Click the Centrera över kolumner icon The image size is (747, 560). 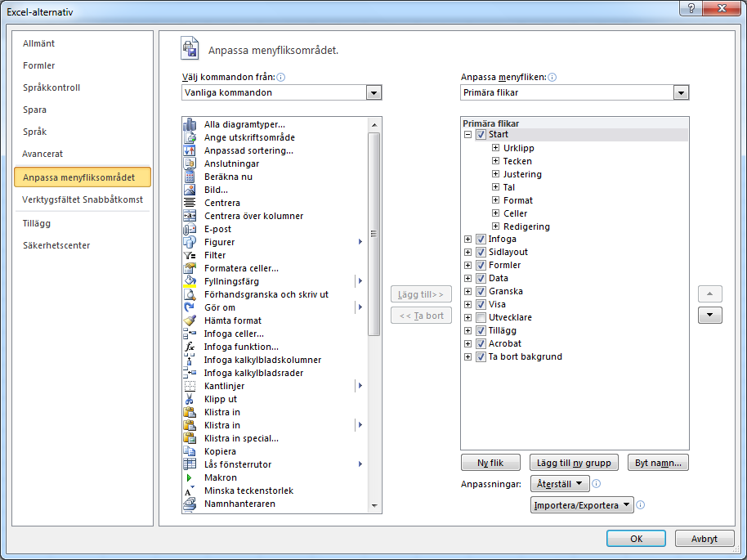click(x=190, y=216)
